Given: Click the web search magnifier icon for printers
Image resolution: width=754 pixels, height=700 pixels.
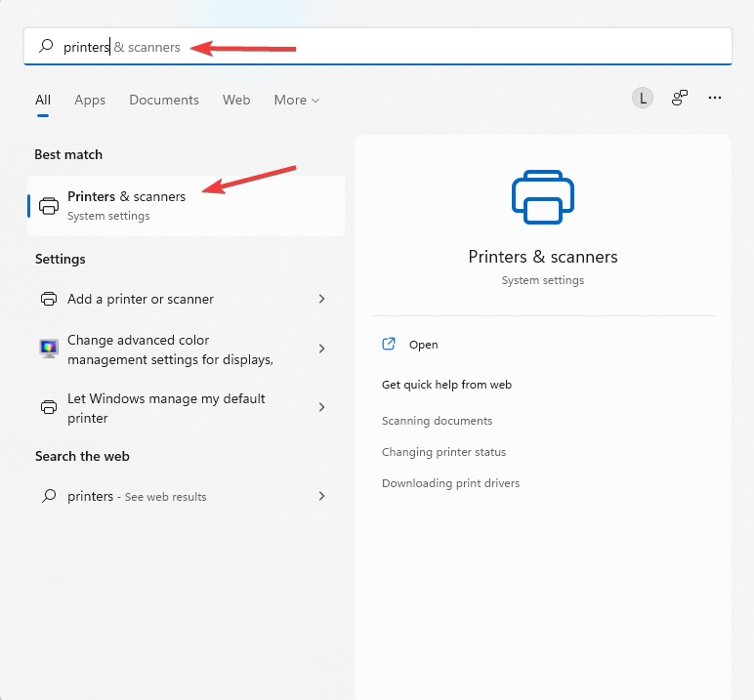Looking at the screenshot, I should click(49, 496).
